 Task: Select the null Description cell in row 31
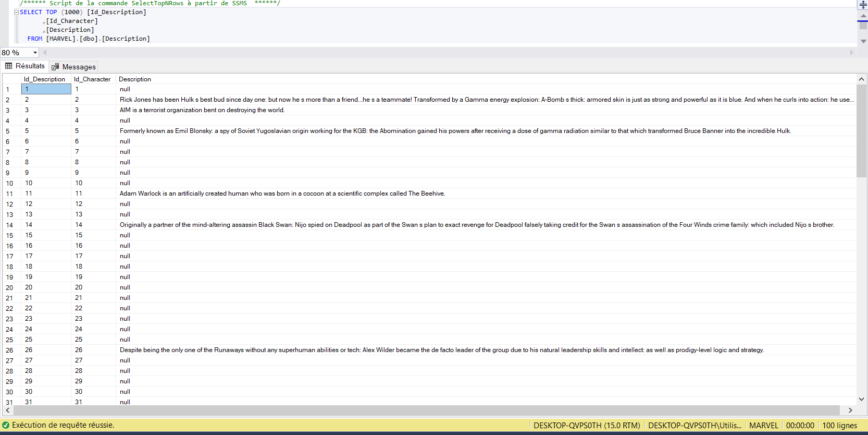pos(486,402)
